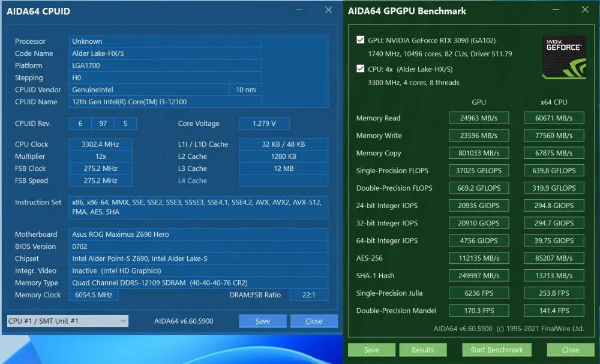Click the x64 CPU Memory Read result 60671 MB/s
This screenshot has width=600, height=364.
tap(554, 118)
